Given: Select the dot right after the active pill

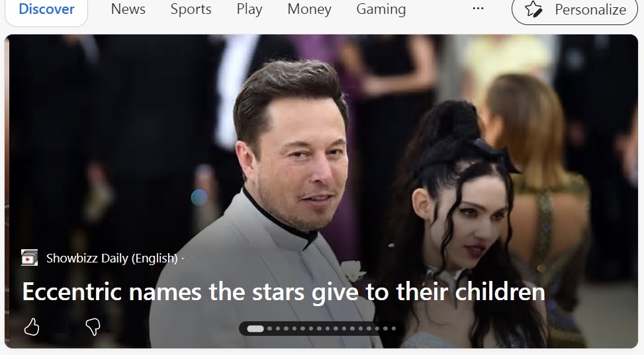Looking at the screenshot, I should (270, 329).
